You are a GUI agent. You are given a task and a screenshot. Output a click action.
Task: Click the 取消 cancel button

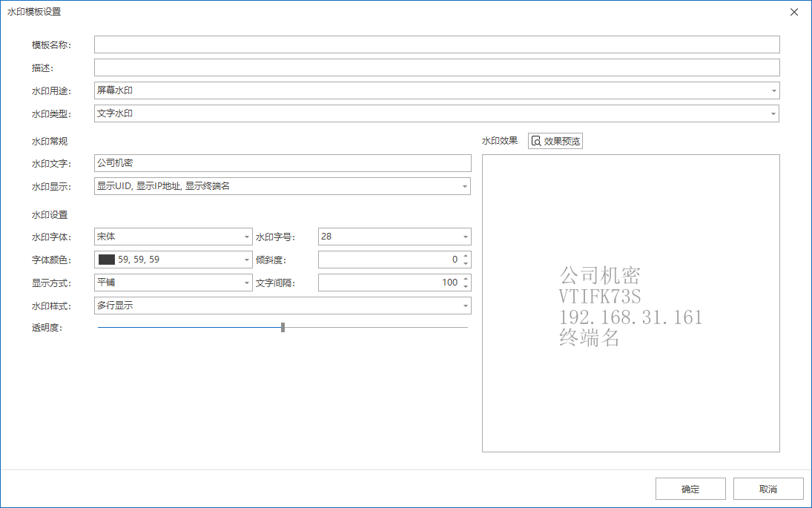click(x=768, y=489)
